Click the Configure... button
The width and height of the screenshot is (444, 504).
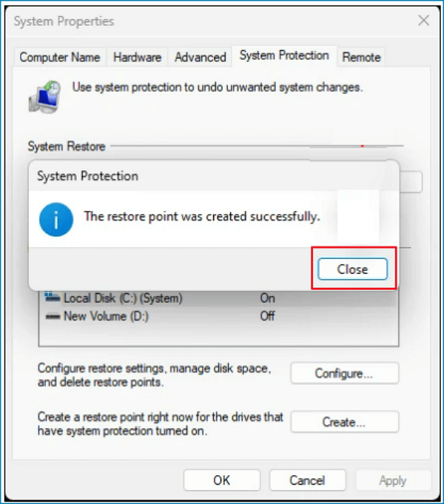tap(345, 373)
